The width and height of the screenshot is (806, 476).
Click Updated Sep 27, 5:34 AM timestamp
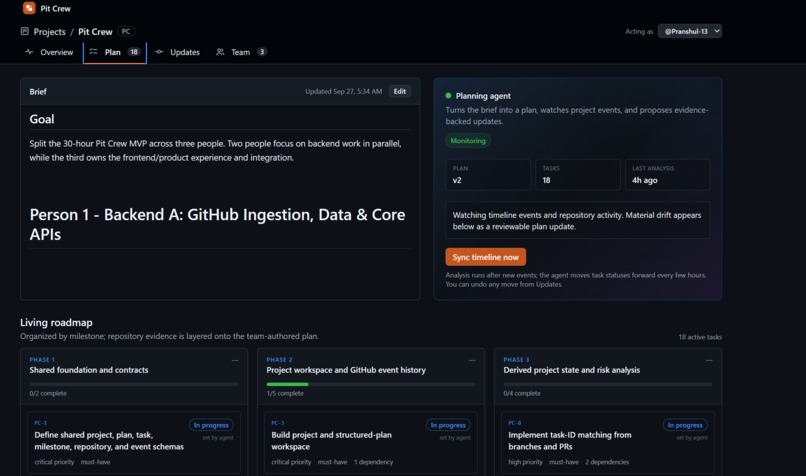tap(343, 91)
